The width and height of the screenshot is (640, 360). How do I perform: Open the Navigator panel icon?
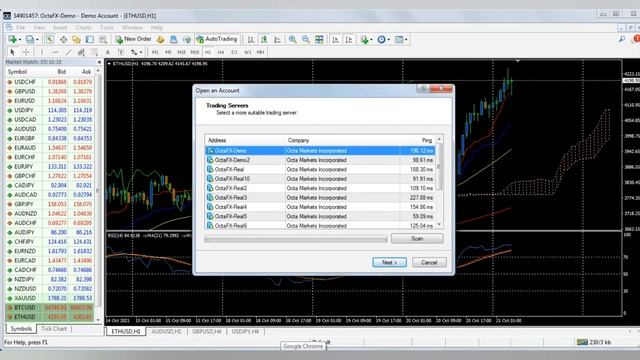tap(76, 40)
